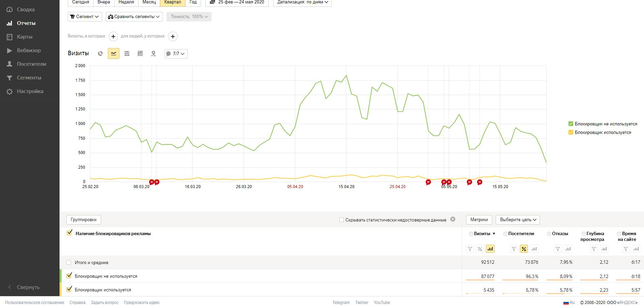Open the date range calendar picker
The width and height of the screenshot is (644, 306).
pos(237,2)
